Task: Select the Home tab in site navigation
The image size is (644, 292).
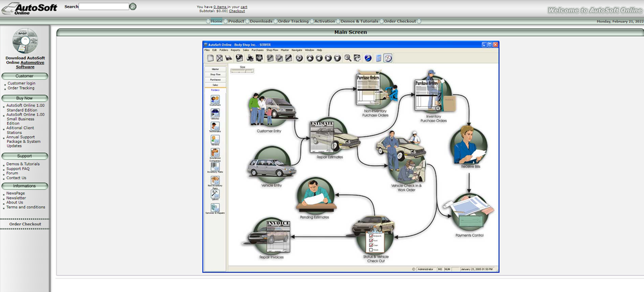Action: (x=216, y=21)
